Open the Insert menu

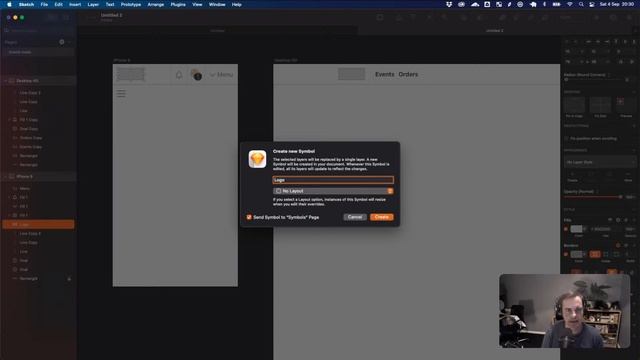pyautogui.click(x=75, y=4)
